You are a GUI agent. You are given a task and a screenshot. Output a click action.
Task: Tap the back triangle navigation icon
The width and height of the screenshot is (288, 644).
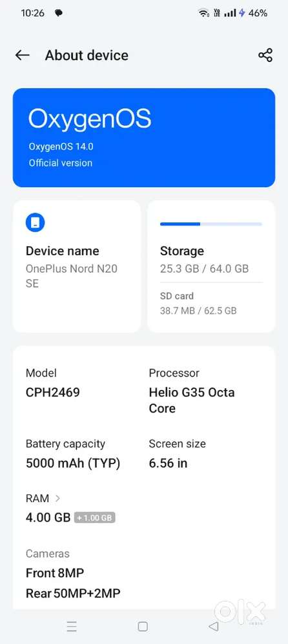(213, 627)
